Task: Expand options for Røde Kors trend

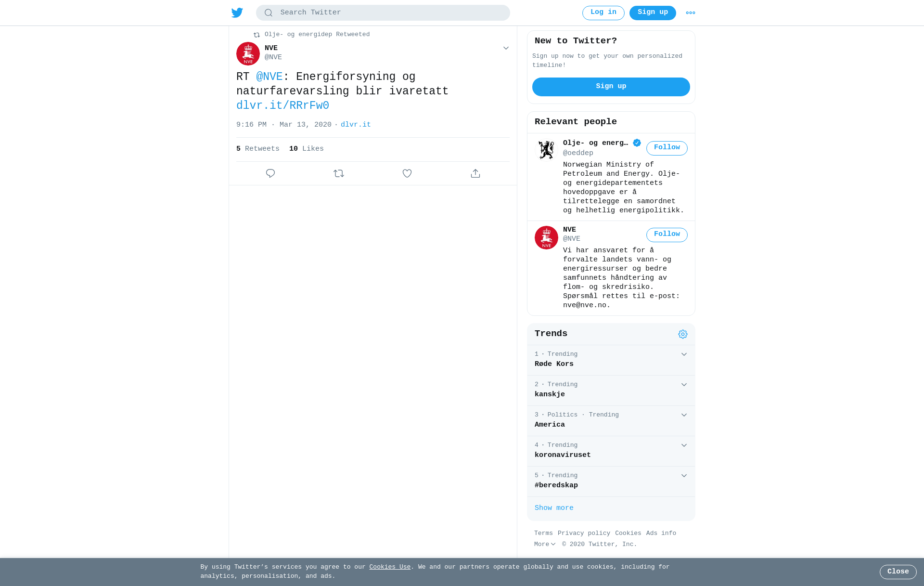Action: [x=684, y=354]
